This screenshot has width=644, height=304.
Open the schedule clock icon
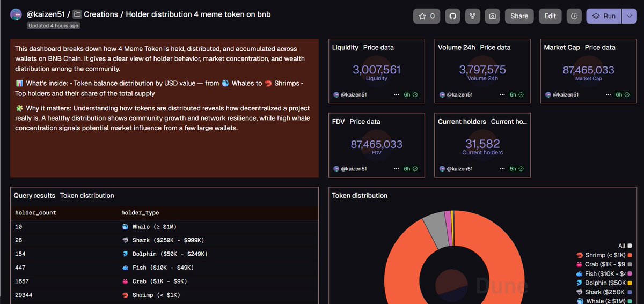[574, 16]
